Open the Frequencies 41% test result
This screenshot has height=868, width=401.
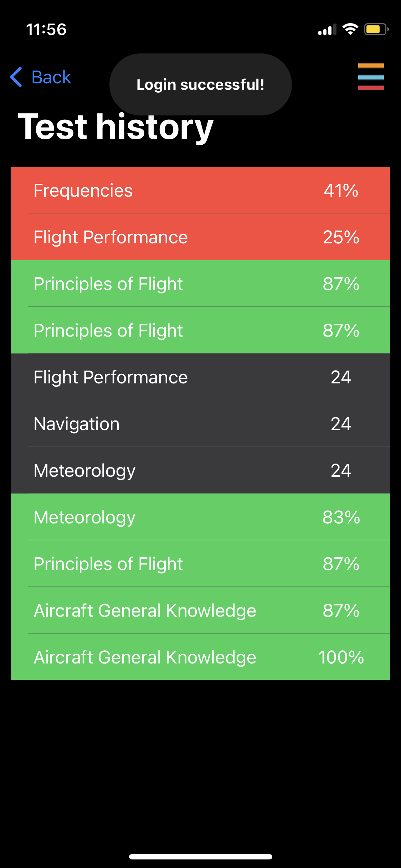point(200,190)
